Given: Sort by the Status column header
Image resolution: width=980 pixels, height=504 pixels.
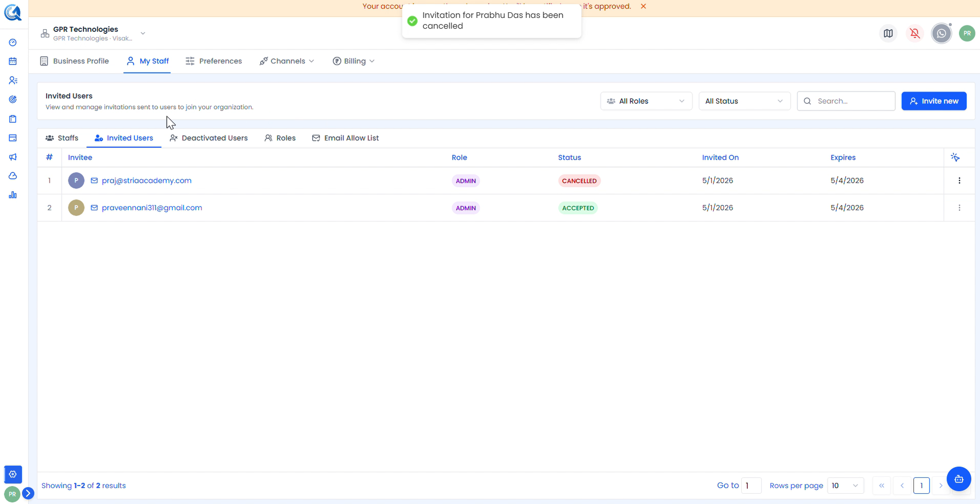Looking at the screenshot, I should click(x=569, y=158).
